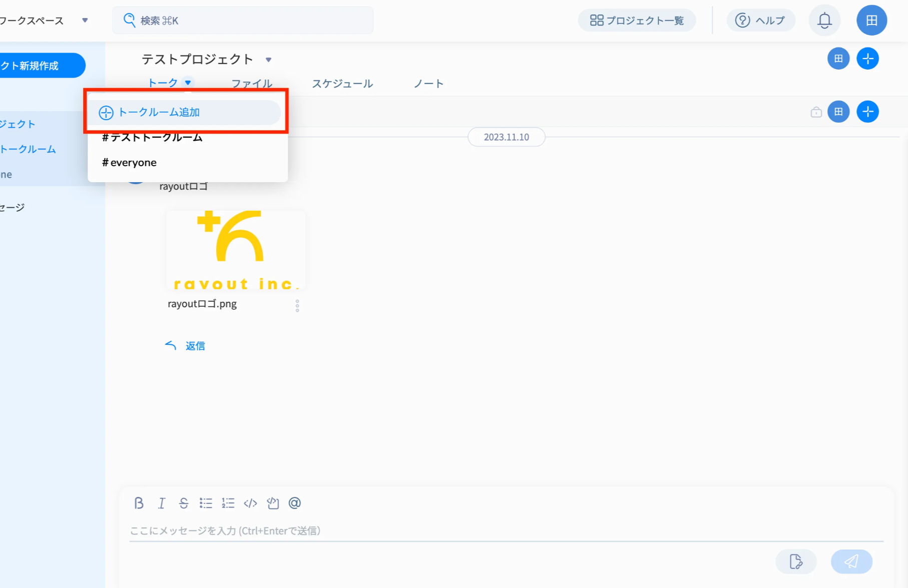The height and width of the screenshot is (588, 908).
Task: Open the notifications bell
Action: tap(824, 21)
